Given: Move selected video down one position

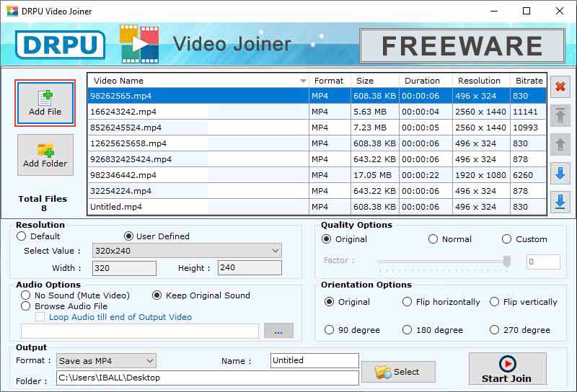Looking at the screenshot, I should click(x=560, y=173).
